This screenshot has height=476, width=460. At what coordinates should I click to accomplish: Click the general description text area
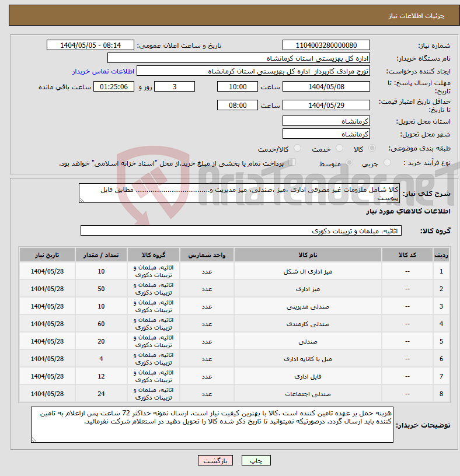coord(239,193)
